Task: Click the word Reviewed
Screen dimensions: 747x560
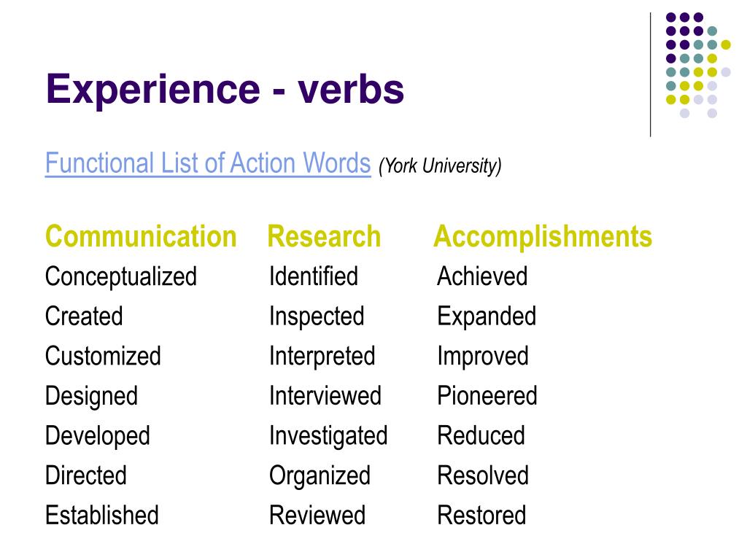Action: click(317, 516)
